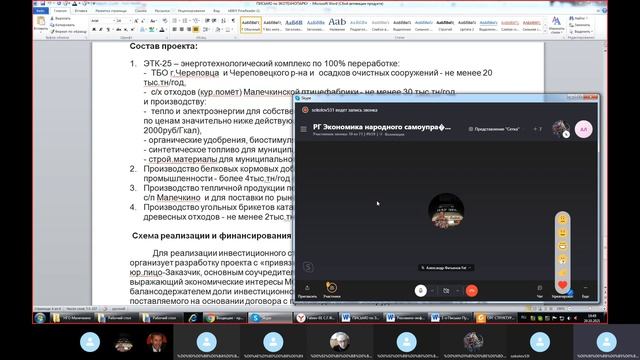Click the Copy command in Word clipboard group
Image resolution: width=640 pixels, height=360 pixels.
(62, 25)
